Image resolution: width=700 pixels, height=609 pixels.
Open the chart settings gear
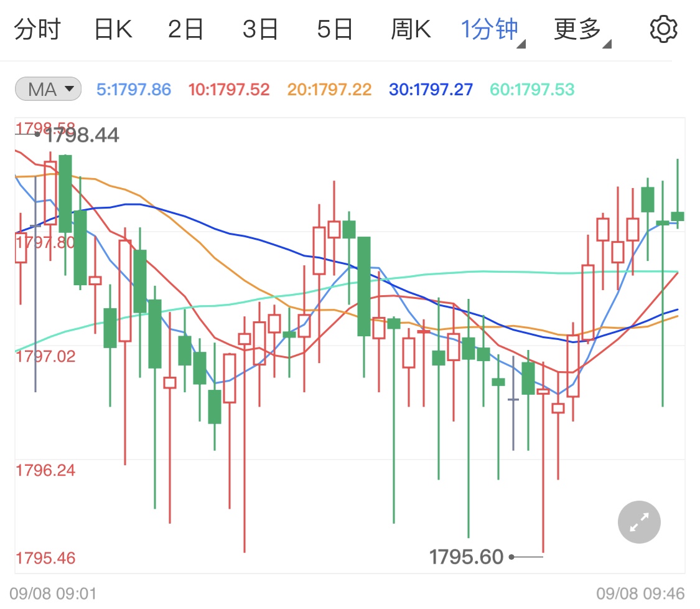coord(663,29)
